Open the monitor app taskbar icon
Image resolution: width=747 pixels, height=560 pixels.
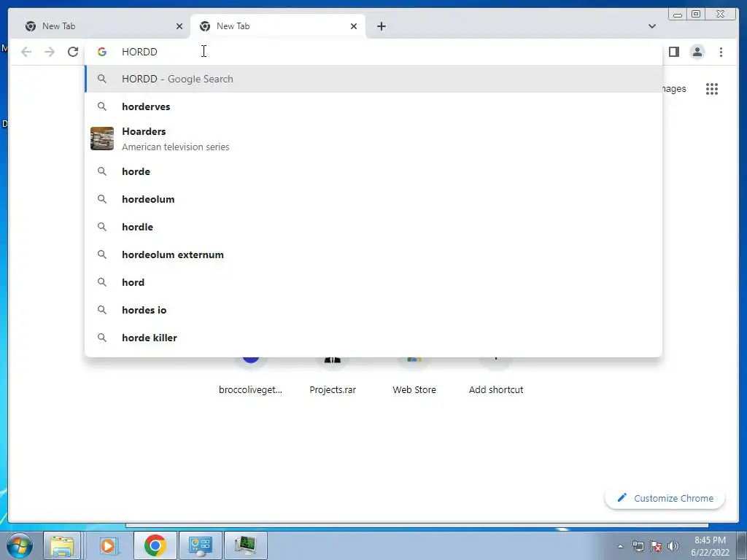(245, 545)
